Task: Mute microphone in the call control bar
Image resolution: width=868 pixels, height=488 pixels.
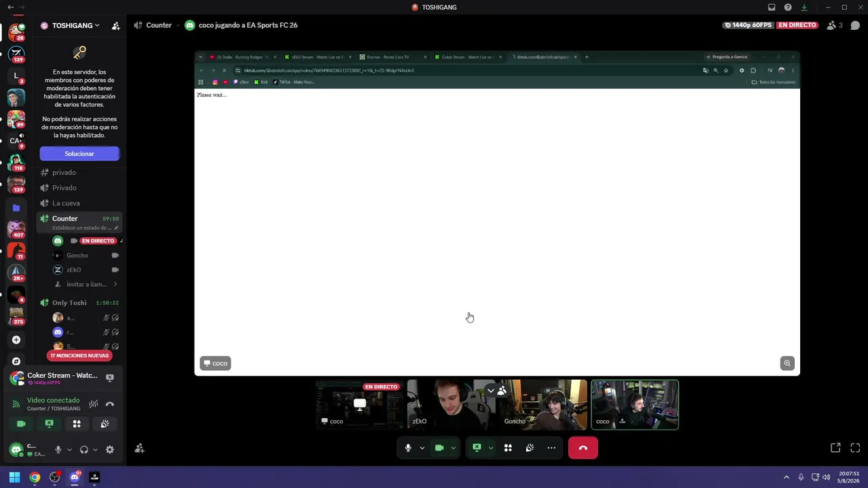Action: (408, 448)
